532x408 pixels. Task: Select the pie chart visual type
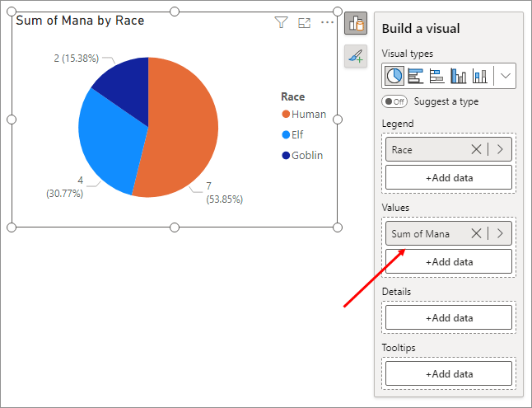(x=395, y=76)
